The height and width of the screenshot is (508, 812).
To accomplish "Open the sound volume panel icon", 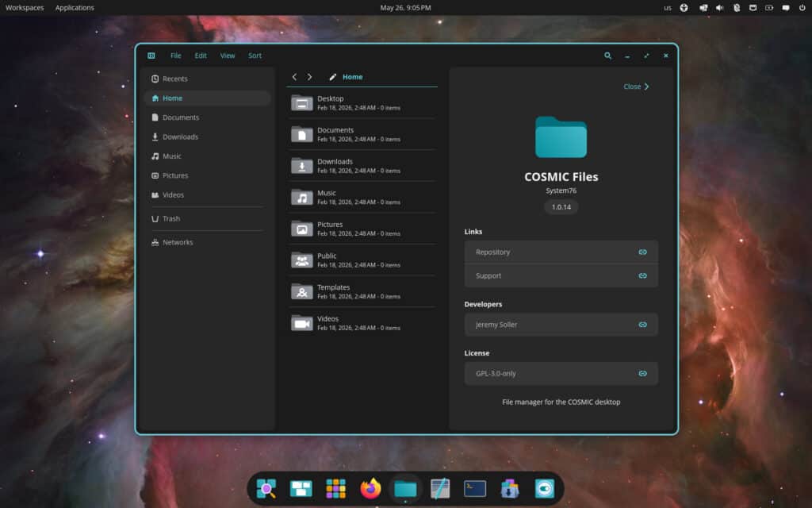I will point(719,8).
